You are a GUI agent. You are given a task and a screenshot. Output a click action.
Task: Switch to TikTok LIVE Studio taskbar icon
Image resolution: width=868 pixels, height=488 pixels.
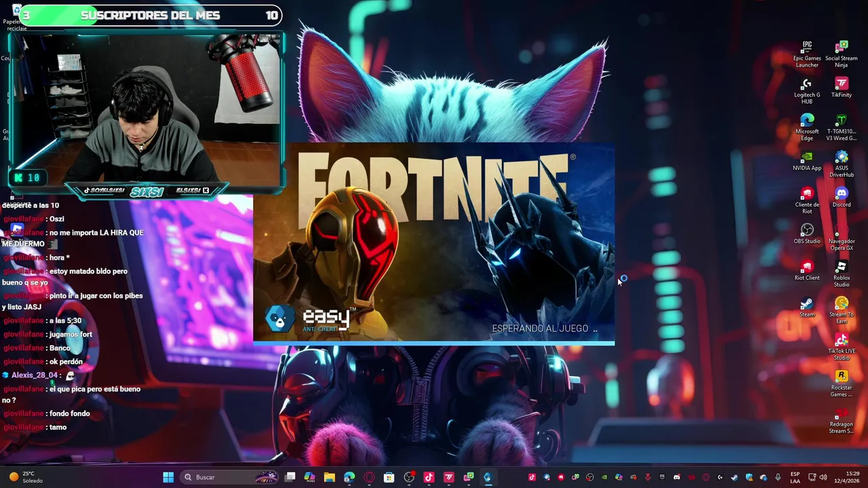(x=429, y=477)
